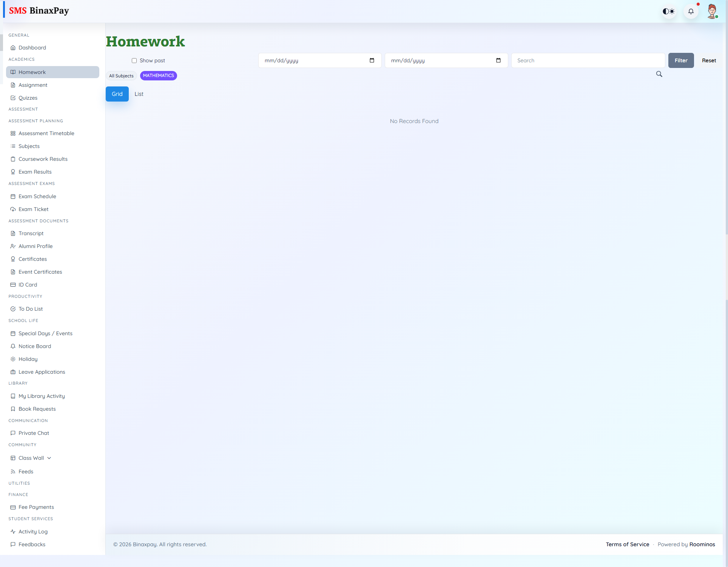
Task: Select the Grid view tab
Action: click(x=117, y=94)
